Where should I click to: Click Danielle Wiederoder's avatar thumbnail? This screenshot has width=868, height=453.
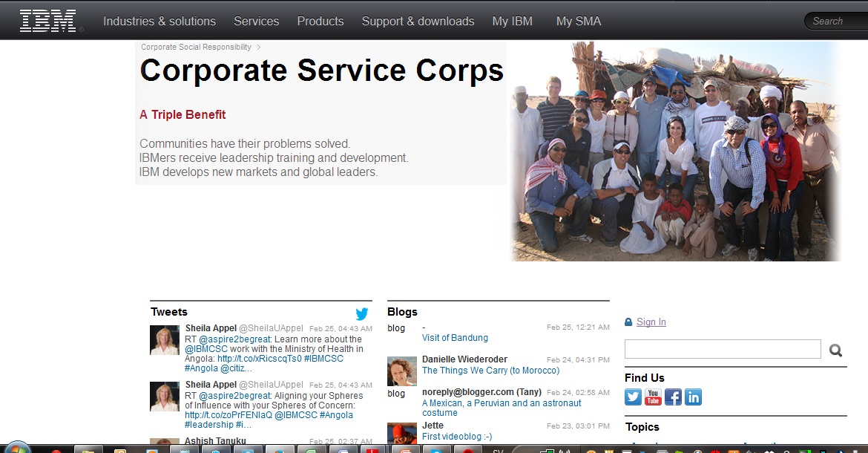tap(402, 371)
